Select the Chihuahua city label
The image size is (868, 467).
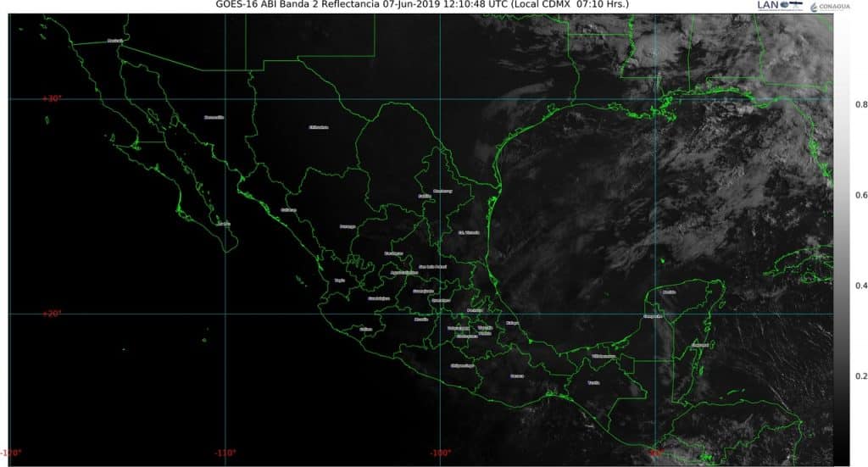(318, 127)
